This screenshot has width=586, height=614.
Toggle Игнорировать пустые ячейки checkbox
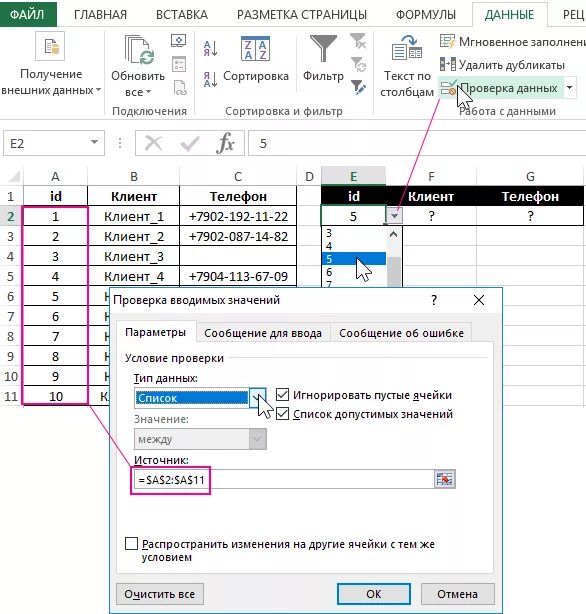coord(282,394)
